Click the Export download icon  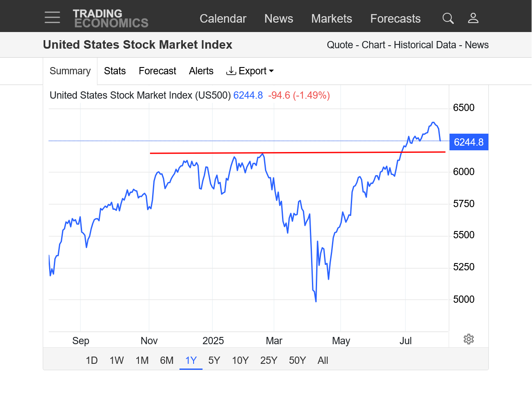(x=231, y=71)
